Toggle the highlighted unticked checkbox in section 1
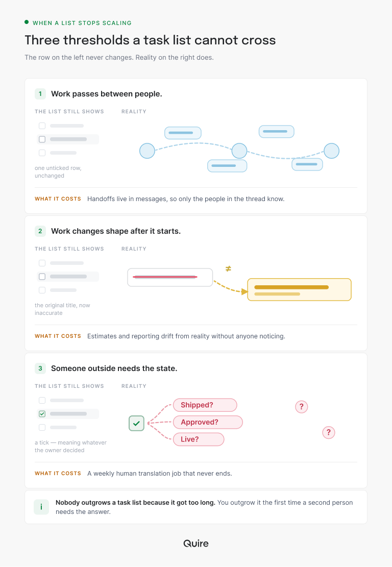 [x=42, y=139]
